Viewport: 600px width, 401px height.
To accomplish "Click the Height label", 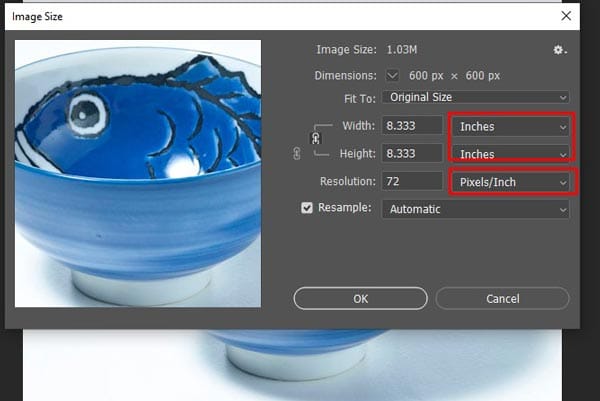I will coord(357,153).
